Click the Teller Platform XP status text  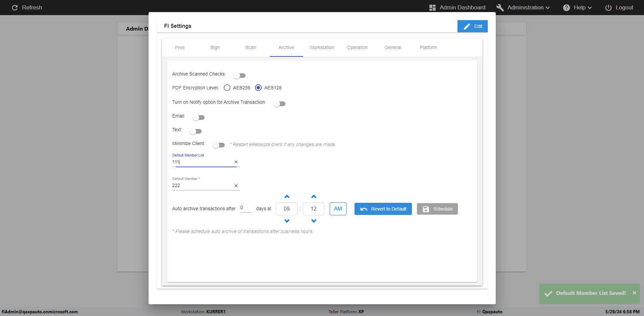pyautogui.click(x=346, y=312)
